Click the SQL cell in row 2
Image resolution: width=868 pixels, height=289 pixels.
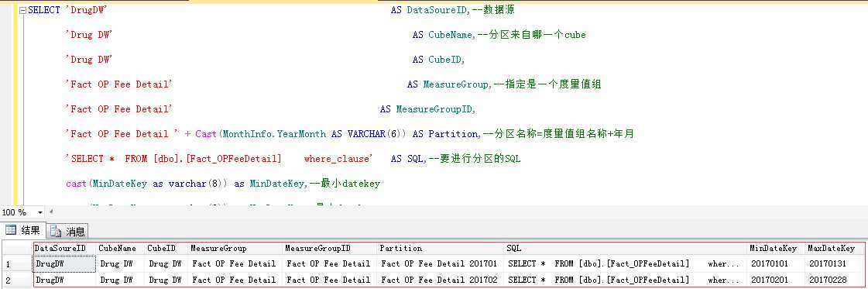626,280
